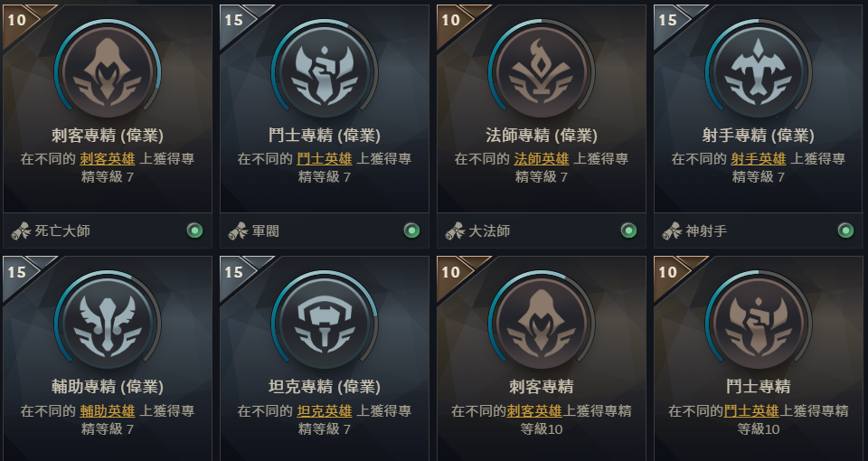Click the scroll icon next to 神射手

[672, 230]
